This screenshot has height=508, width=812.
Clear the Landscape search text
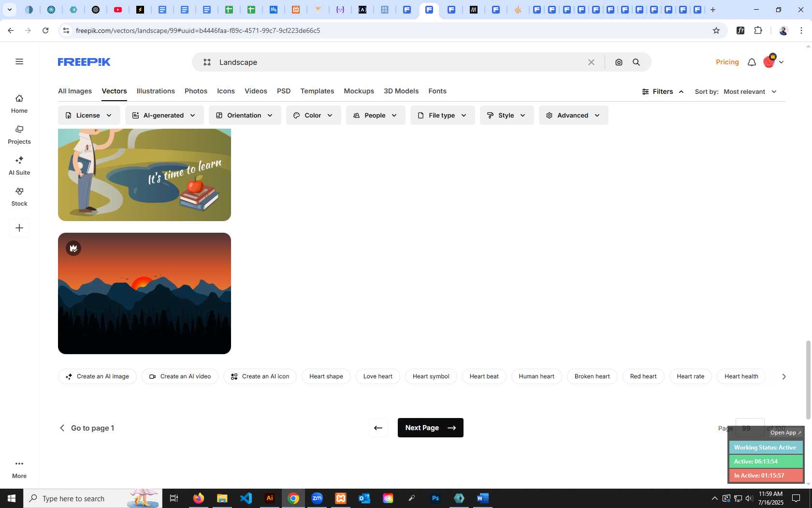click(x=591, y=62)
